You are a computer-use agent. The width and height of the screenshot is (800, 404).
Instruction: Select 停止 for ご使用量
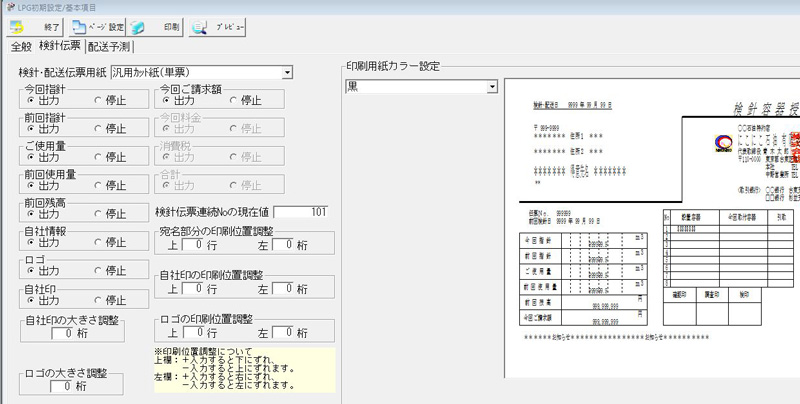click(98, 157)
